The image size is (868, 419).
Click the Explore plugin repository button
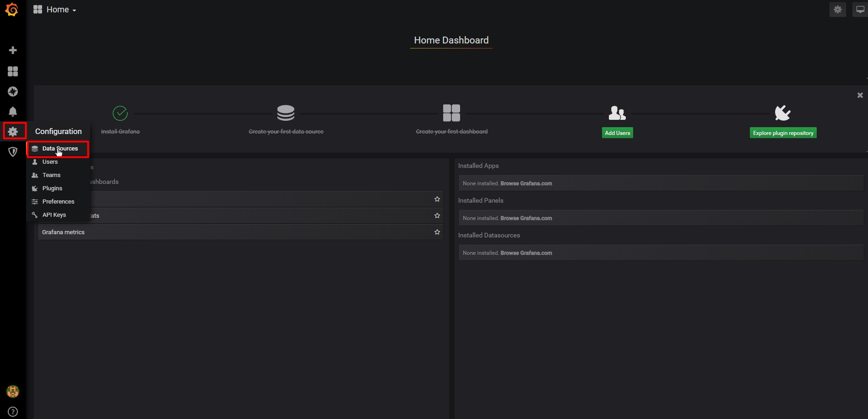click(783, 133)
